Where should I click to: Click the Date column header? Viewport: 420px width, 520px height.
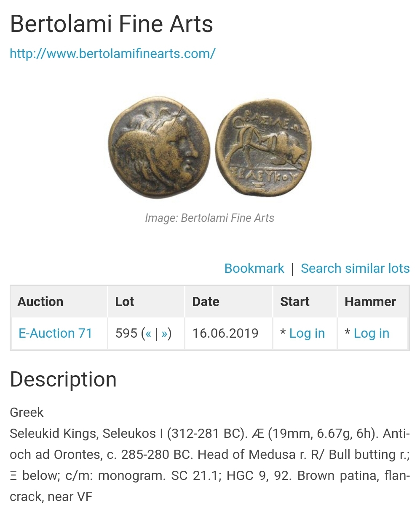(206, 302)
